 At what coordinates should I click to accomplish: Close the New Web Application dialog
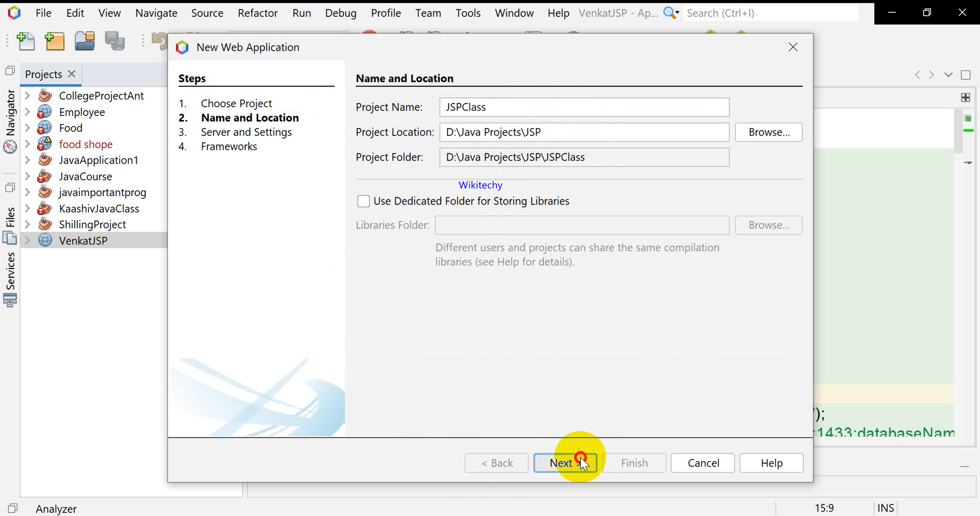point(793,47)
